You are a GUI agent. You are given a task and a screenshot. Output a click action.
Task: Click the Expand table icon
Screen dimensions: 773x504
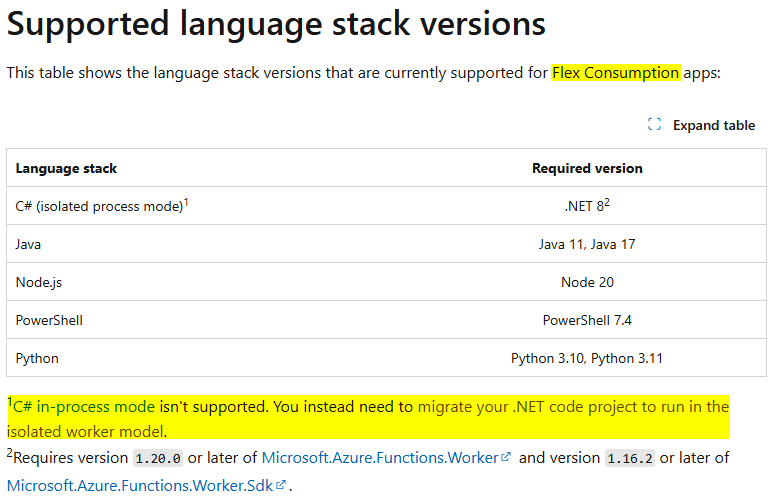coord(655,125)
